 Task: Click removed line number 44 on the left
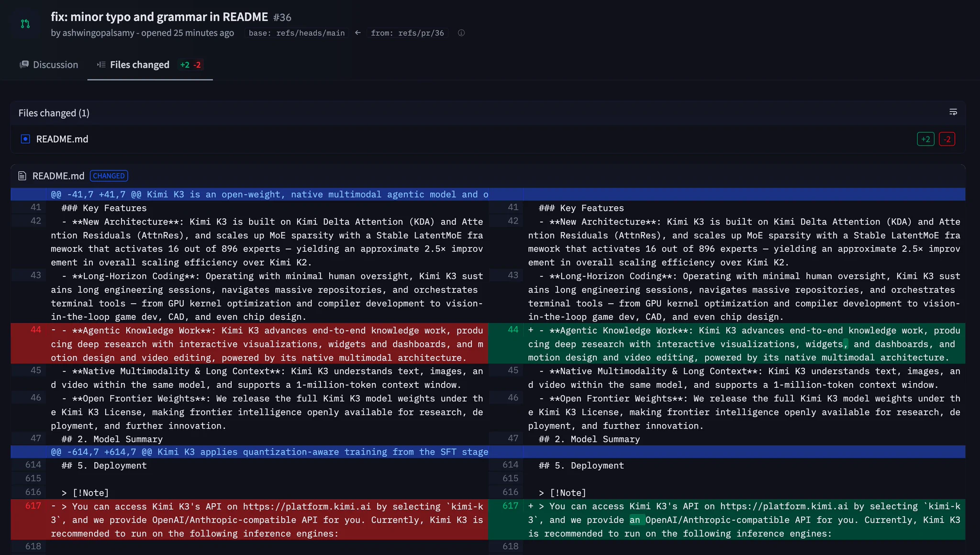(35, 329)
